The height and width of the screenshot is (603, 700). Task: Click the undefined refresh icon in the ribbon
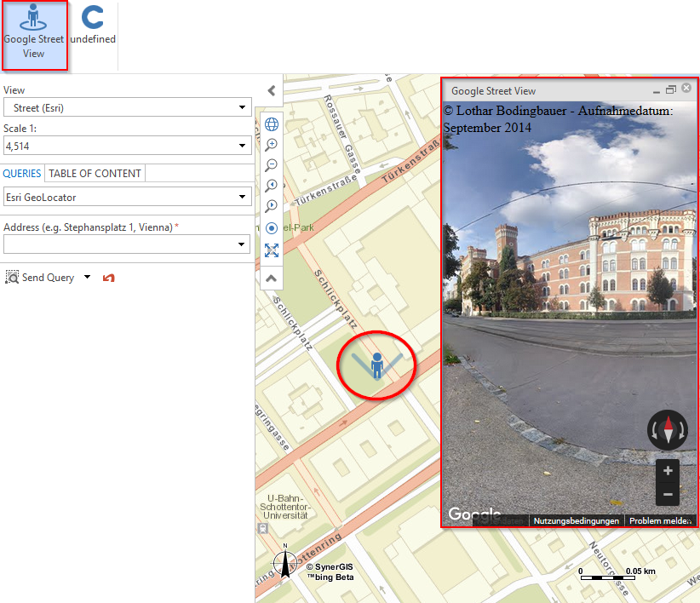[91, 26]
